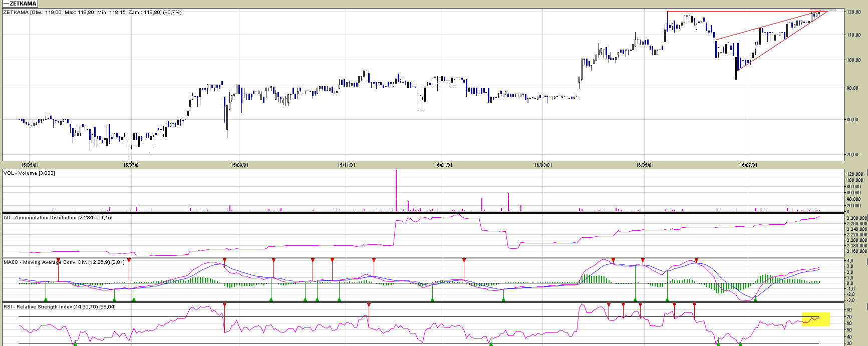Select the leftmost green triangle in RSI panel
Screen dimensions: 868x346
[x=75, y=343]
